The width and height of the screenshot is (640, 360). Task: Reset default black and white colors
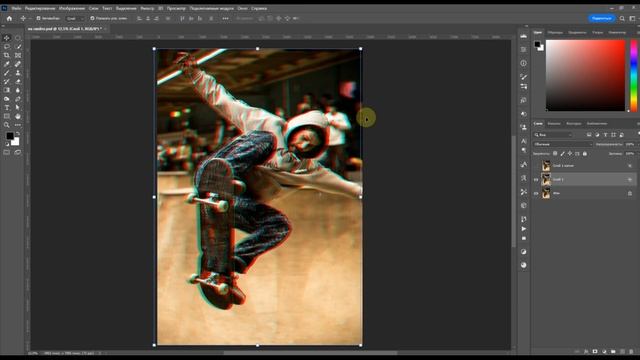point(7,144)
